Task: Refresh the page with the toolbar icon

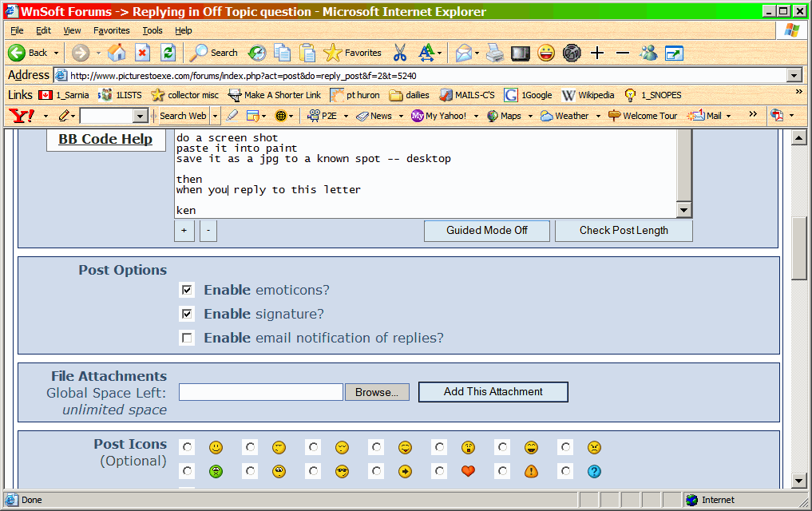Action: (168, 53)
